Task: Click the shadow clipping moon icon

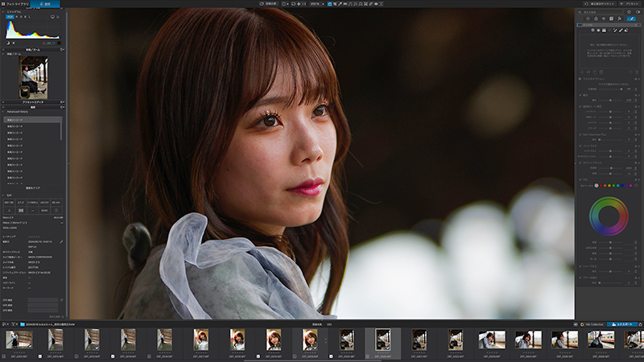Action: click(x=8, y=43)
